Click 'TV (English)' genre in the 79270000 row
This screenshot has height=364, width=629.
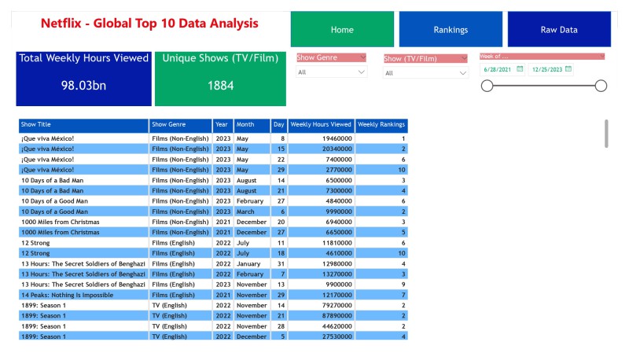[x=169, y=305]
